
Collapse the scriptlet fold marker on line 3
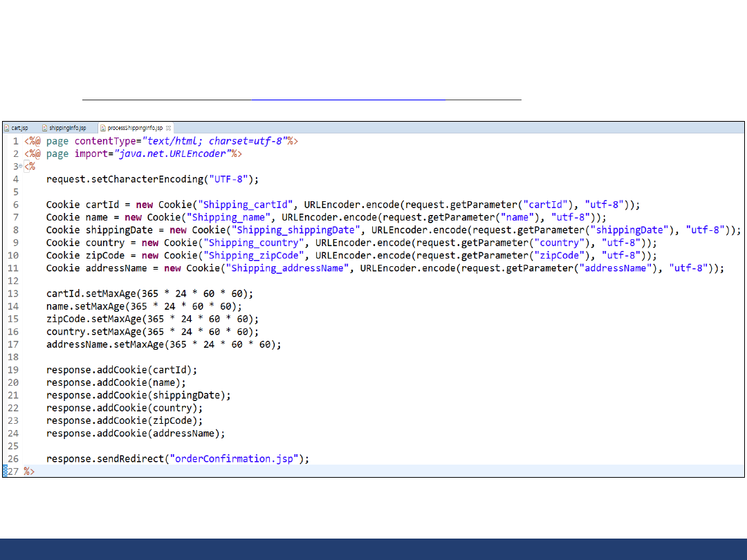(x=21, y=167)
